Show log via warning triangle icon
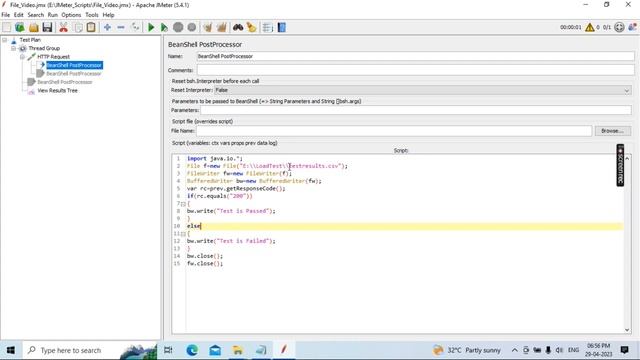640x360 pixels. pos(589,27)
